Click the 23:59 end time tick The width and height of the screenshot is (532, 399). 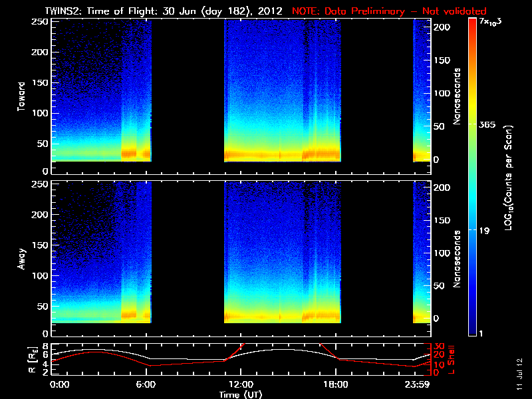pos(418,385)
